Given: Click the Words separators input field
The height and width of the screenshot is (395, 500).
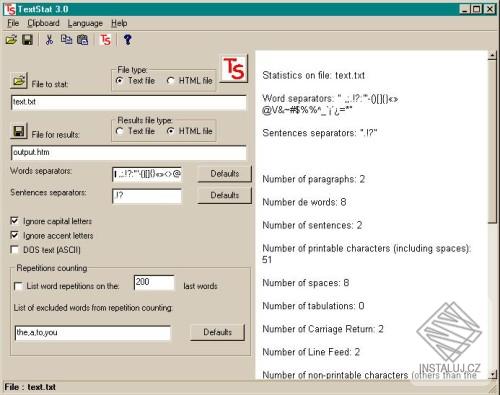Looking at the screenshot, I should (147, 174).
